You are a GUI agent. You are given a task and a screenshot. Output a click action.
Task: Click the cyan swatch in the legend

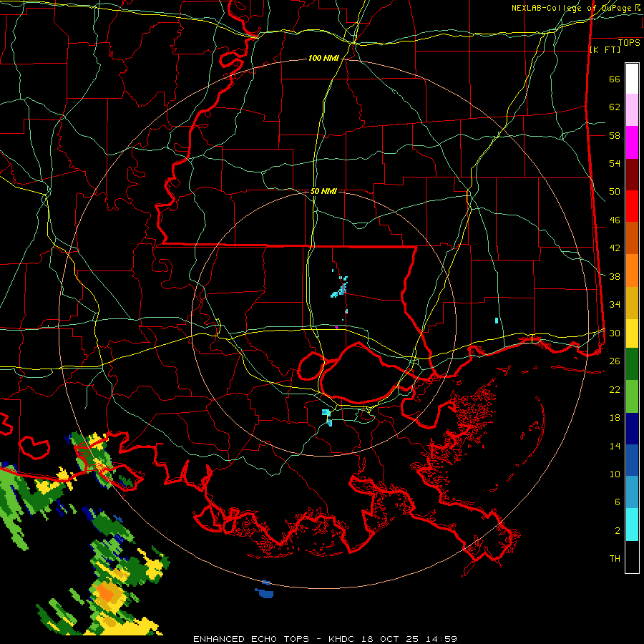click(632, 525)
